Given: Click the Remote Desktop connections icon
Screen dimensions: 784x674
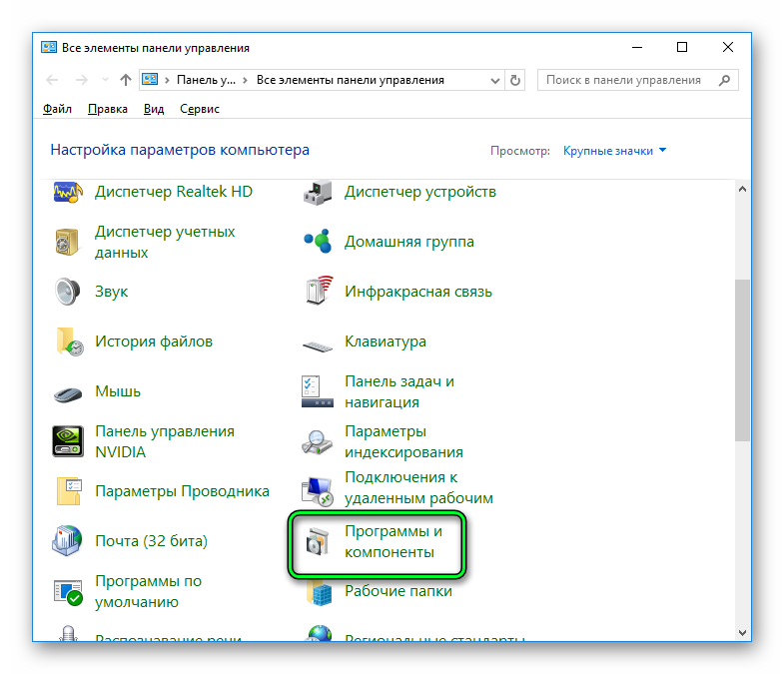Looking at the screenshot, I should tap(318, 488).
